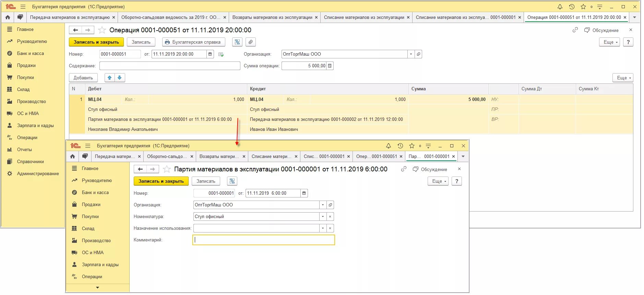Select the posting amount cell 5 000,00
This screenshot has width=644, height=295.
[448, 99]
